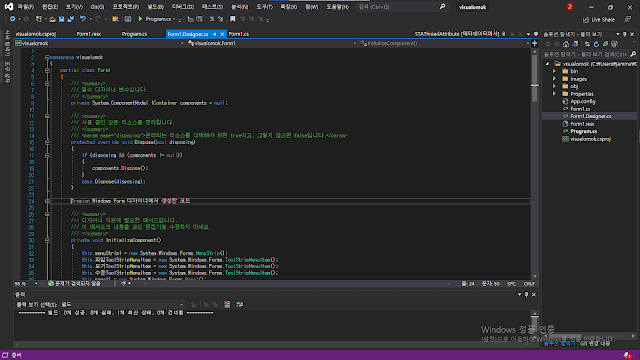Click the comment selected lines icon
The image size is (640, 360).
211,19
